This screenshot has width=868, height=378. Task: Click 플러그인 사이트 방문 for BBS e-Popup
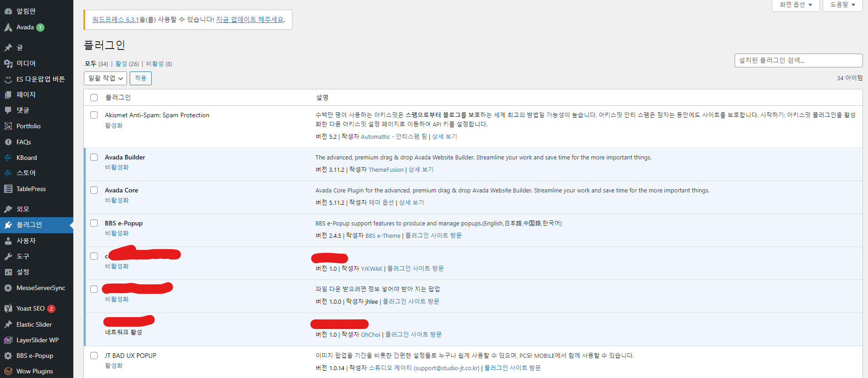pos(433,236)
